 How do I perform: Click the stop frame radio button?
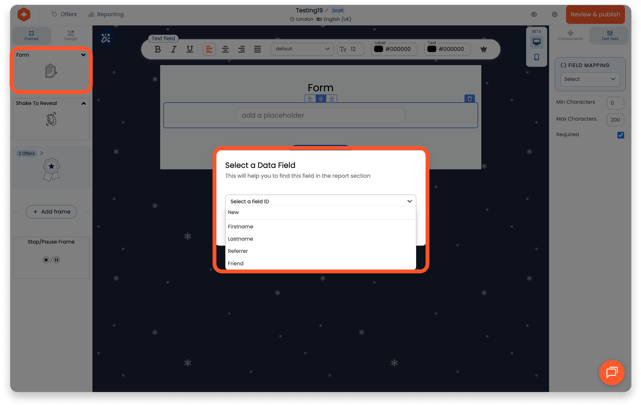(x=46, y=259)
